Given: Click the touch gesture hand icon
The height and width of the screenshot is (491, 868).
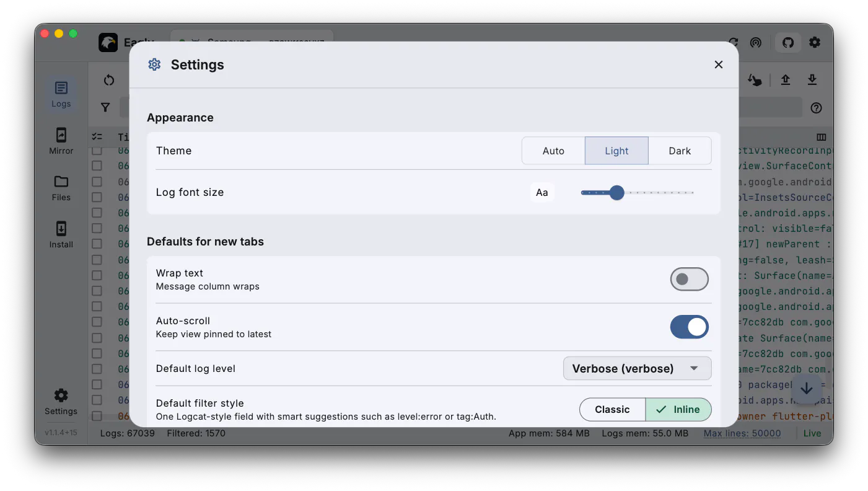Looking at the screenshot, I should [755, 80].
